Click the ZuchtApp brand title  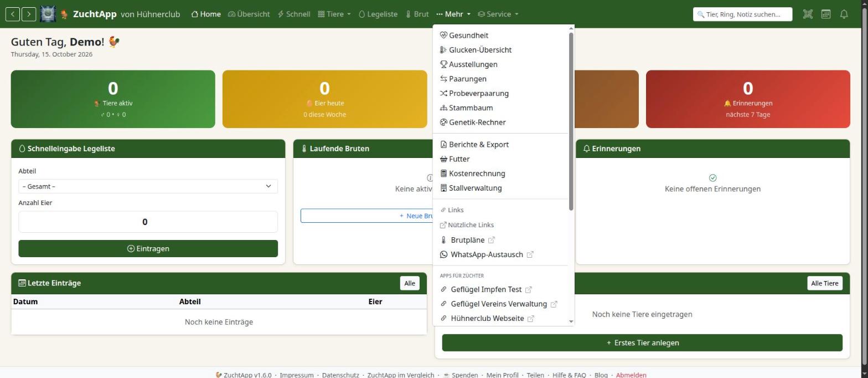pyautogui.click(x=95, y=14)
